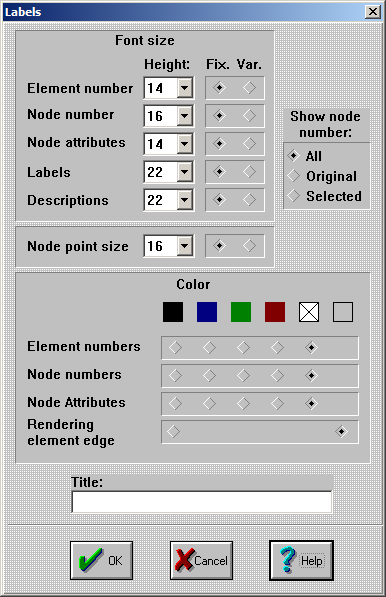
Task: Pick the black color swatch
Action: point(173,312)
